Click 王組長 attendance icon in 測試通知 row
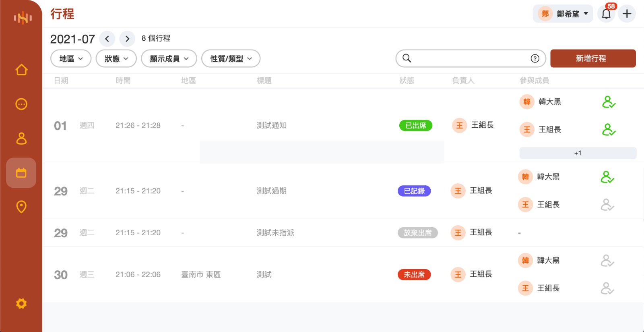 tap(609, 130)
